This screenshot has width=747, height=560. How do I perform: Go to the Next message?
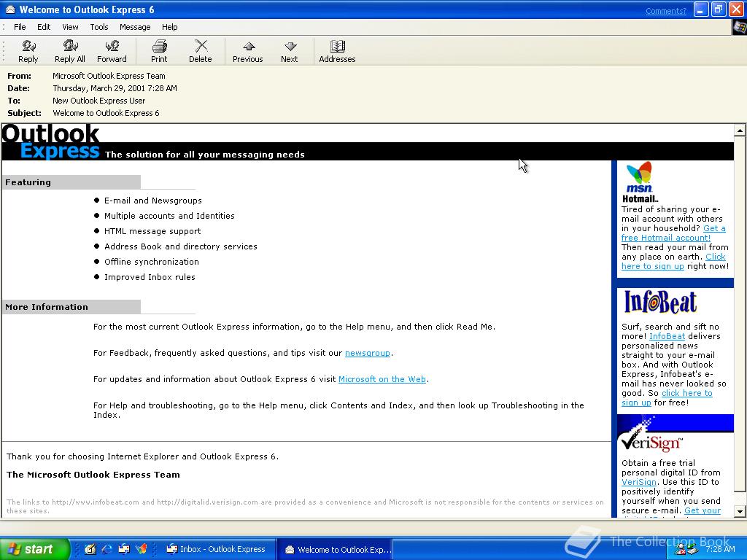click(289, 51)
